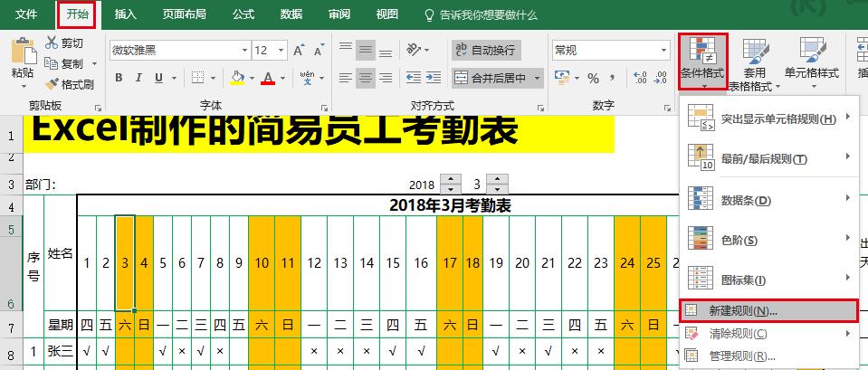Image resolution: width=868 pixels, height=370 pixels.
Task: Apply percent style
Action: (x=594, y=78)
